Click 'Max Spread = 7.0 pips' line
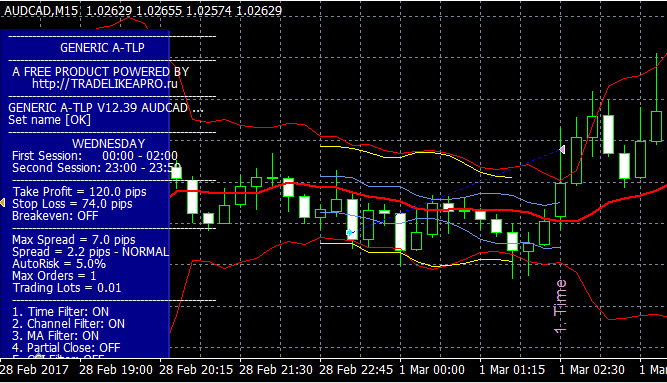 click(74, 240)
